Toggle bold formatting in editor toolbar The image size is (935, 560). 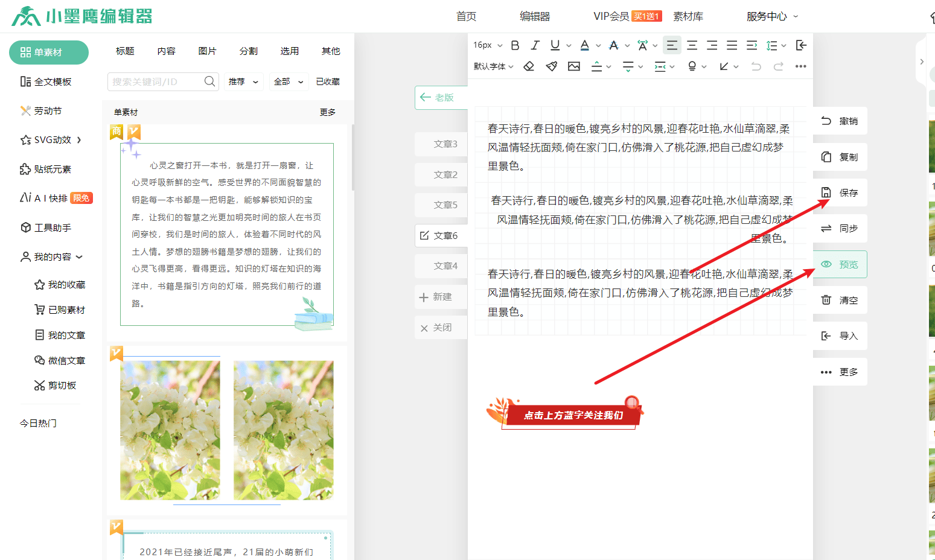pos(515,45)
